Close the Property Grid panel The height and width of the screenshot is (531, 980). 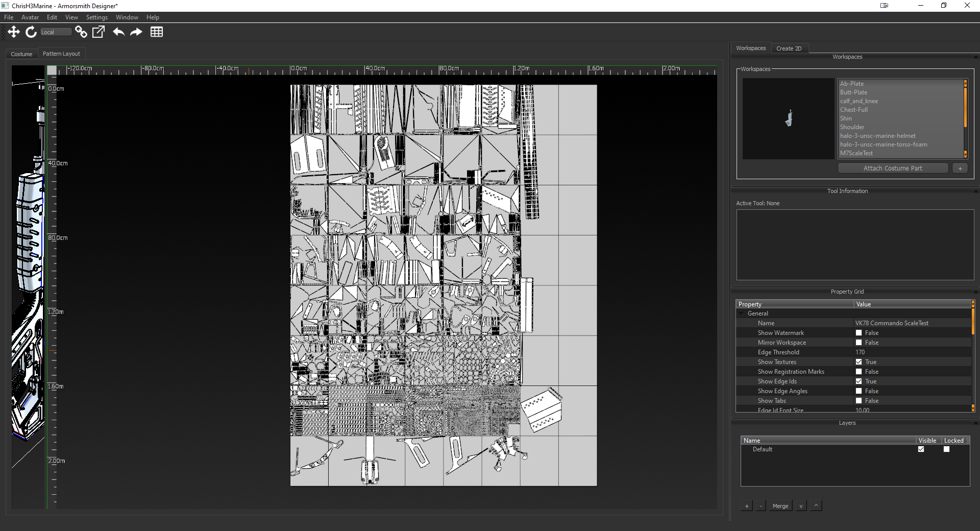976,292
